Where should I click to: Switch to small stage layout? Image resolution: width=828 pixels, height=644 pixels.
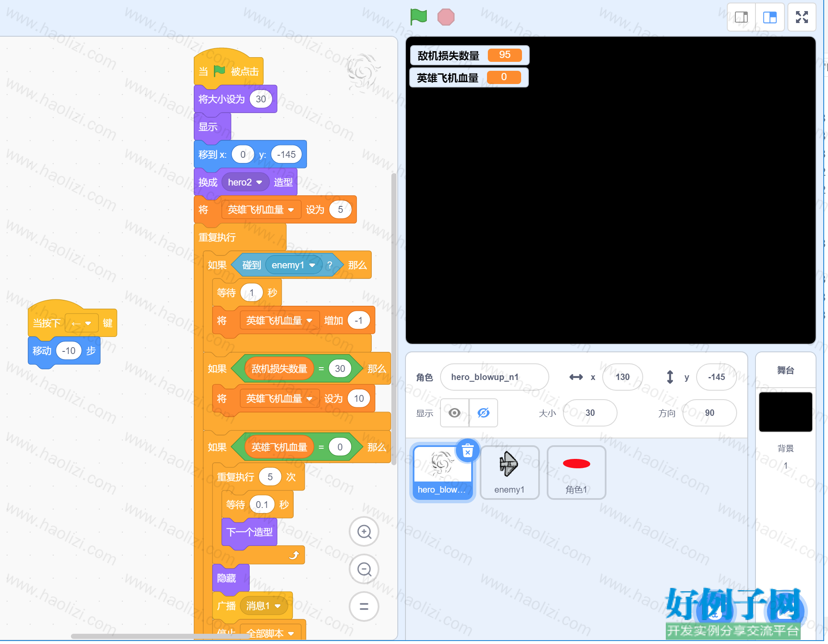pyautogui.click(x=741, y=17)
